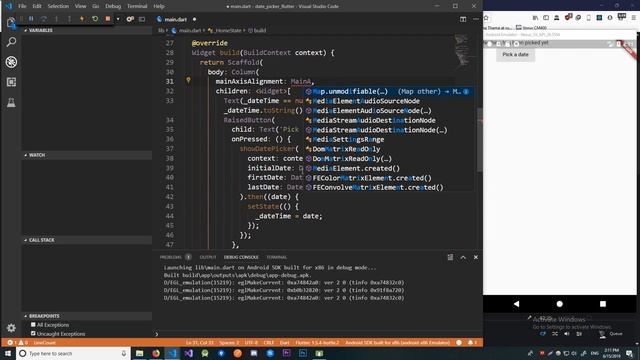Switch to the Output panel tab

(x=208, y=257)
